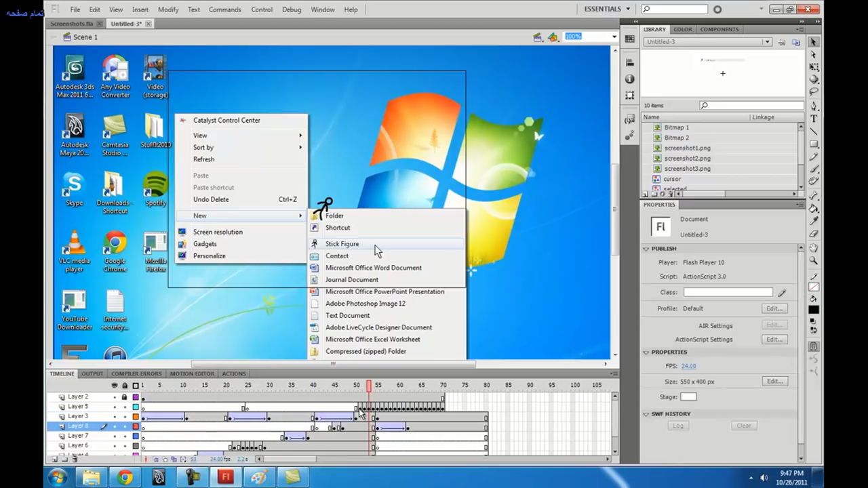Open the Modify menu
The image size is (868, 488).
click(168, 9)
